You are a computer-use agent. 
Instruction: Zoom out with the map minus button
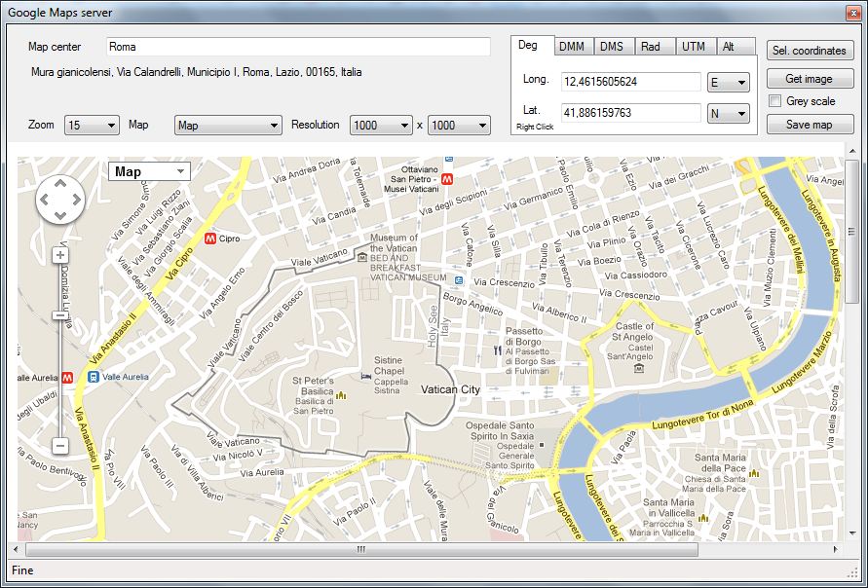point(60,445)
